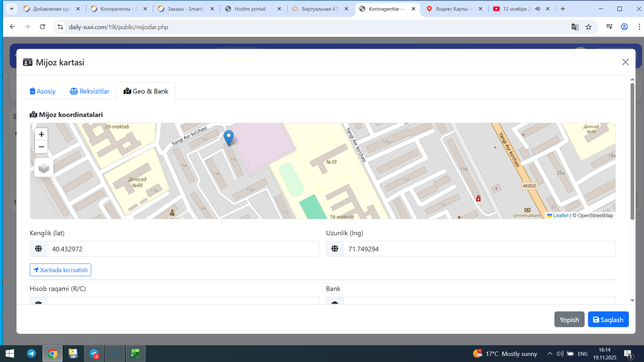Viewport: 644px width, 362px height.
Task: Click the dialog vertical scrollbar
Action: point(632,151)
